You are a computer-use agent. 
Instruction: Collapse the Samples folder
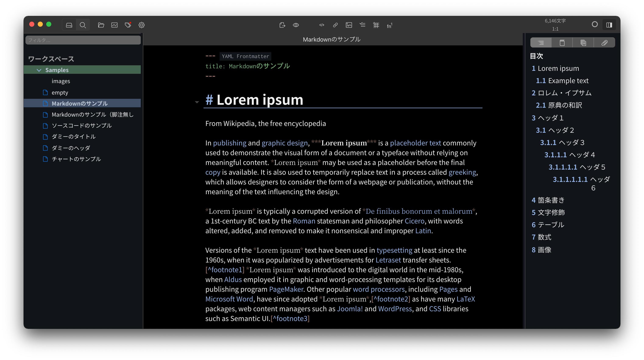[39, 70]
